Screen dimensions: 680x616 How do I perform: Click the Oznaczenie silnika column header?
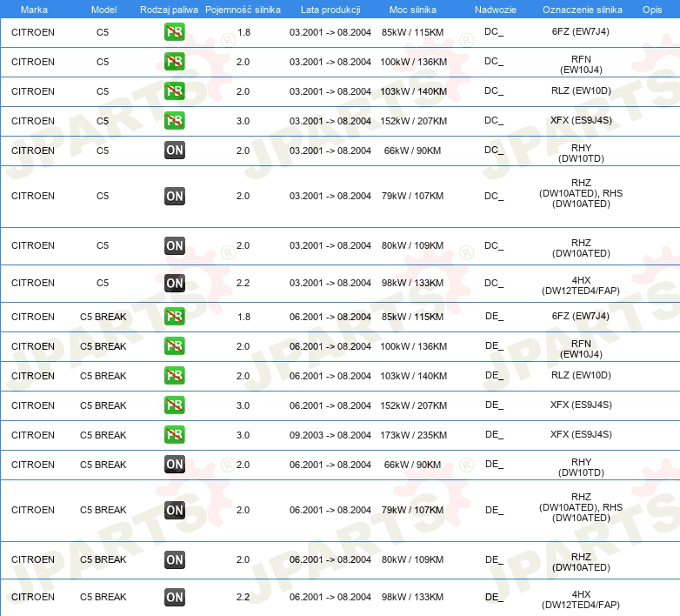(582, 10)
